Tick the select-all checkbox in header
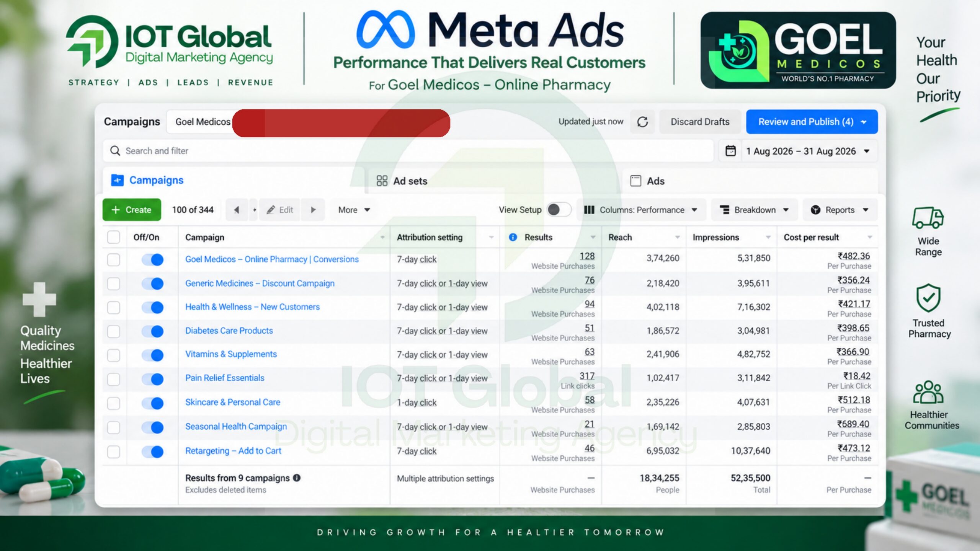 [113, 237]
